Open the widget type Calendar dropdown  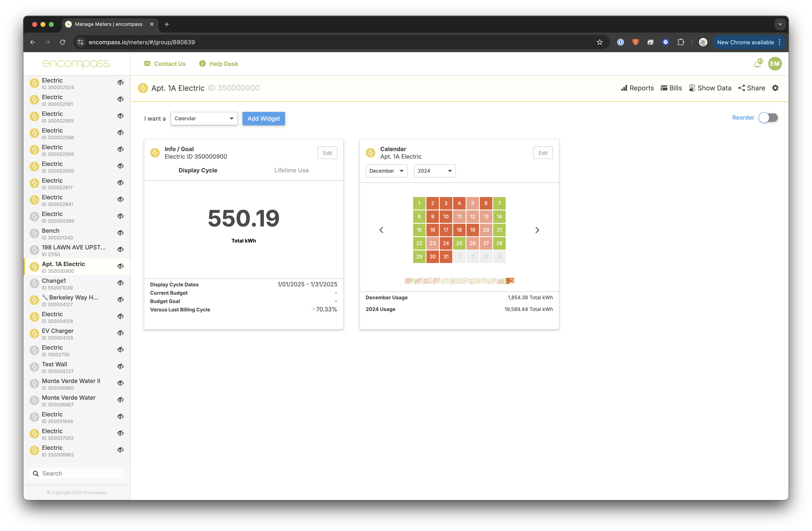[204, 119]
